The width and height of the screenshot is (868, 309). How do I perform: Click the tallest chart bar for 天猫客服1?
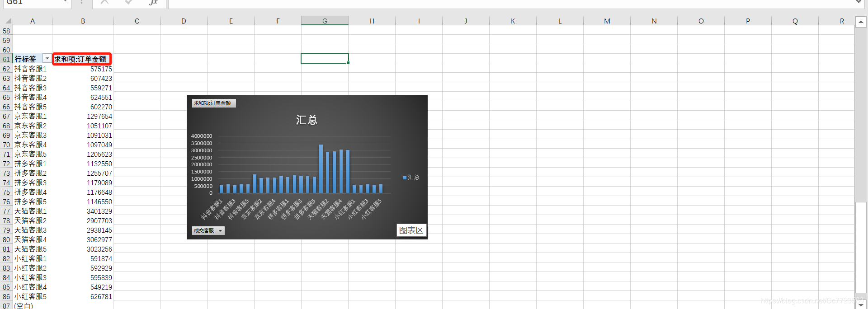point(321,169)
